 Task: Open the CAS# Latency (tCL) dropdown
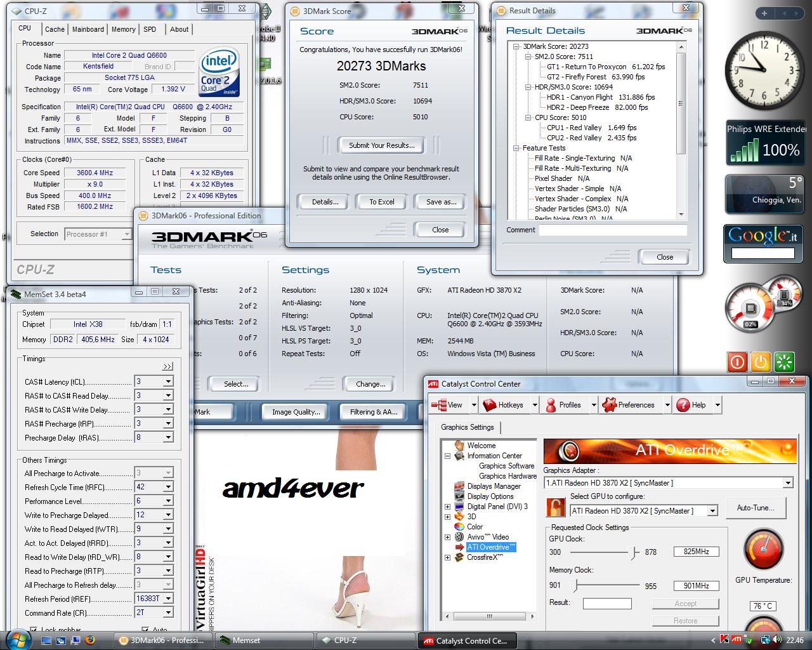tap(168, 381)
